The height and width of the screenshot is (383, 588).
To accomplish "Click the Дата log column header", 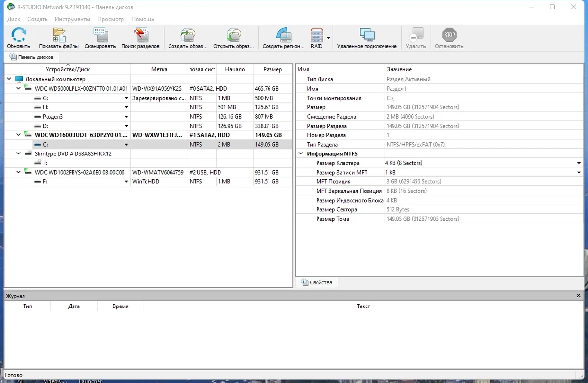I will point(74,306).
